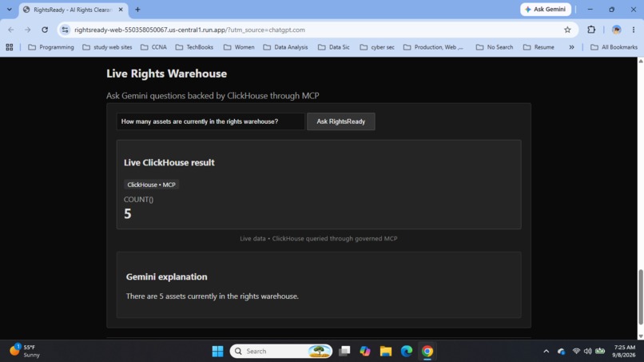644x362 pixels.
Task: Bookmark this page with the star icon
Action: 567,30
